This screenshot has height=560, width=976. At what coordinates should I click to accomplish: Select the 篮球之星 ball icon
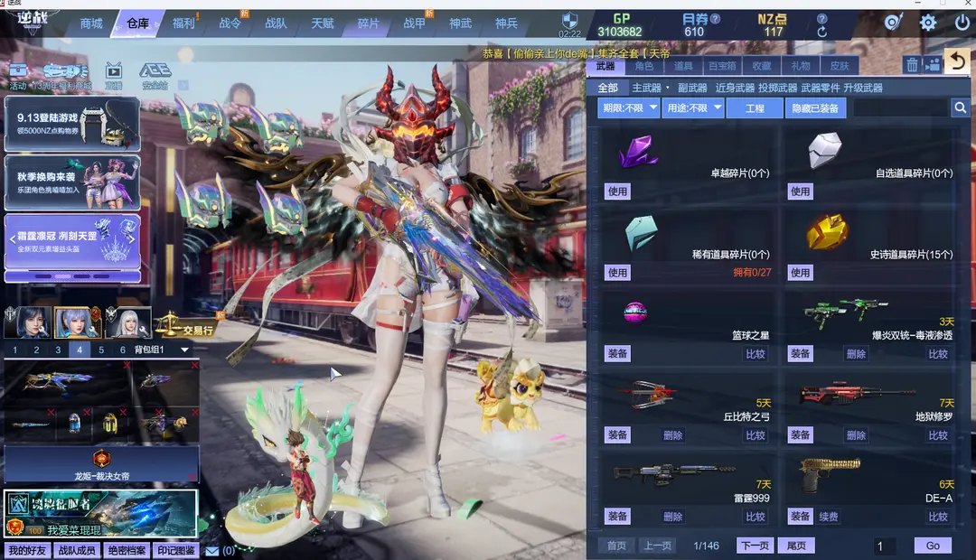[635, 313]
